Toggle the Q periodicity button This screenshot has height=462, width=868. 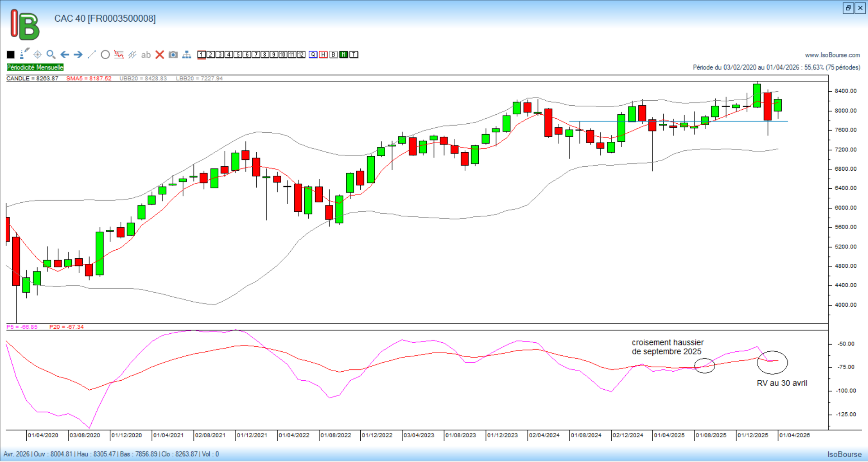[313, 55]
